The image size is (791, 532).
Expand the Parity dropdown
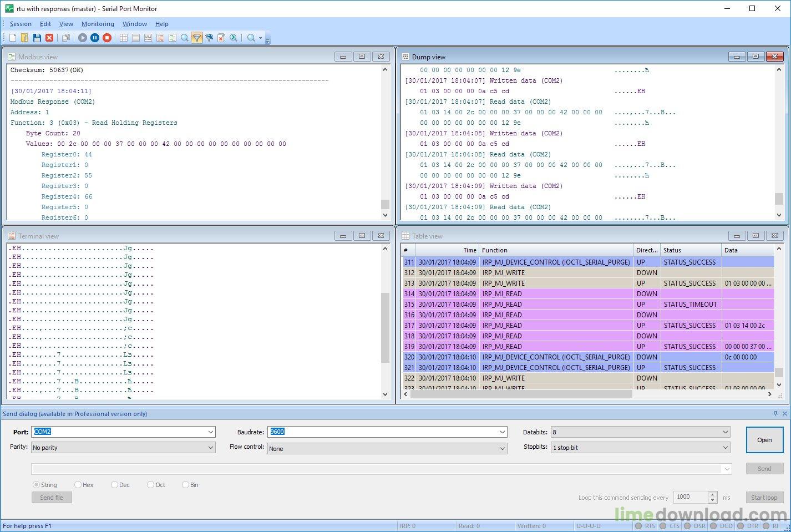211,448
